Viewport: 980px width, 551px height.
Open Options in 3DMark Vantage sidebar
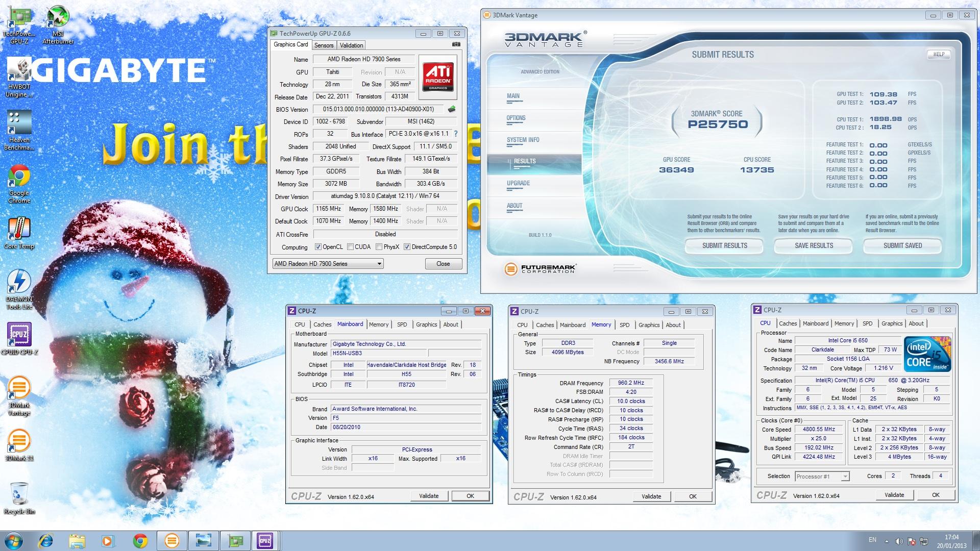point(516,118)
